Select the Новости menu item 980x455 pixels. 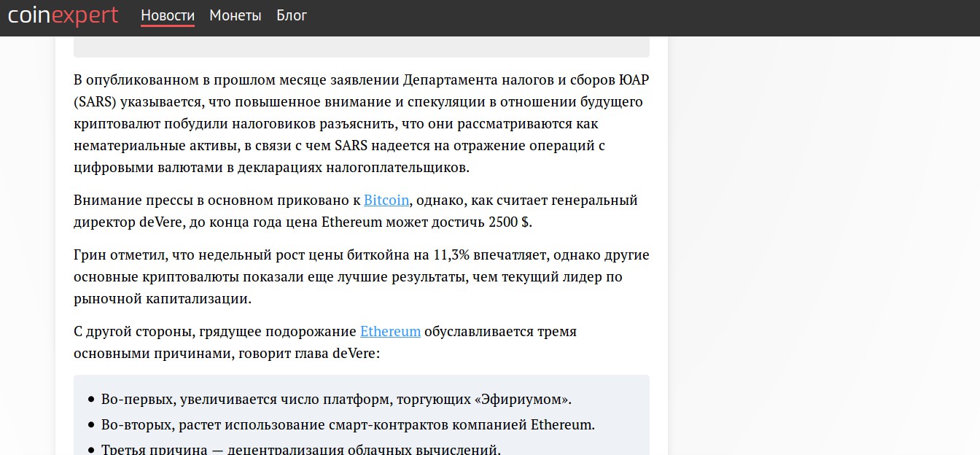[168, 15]
